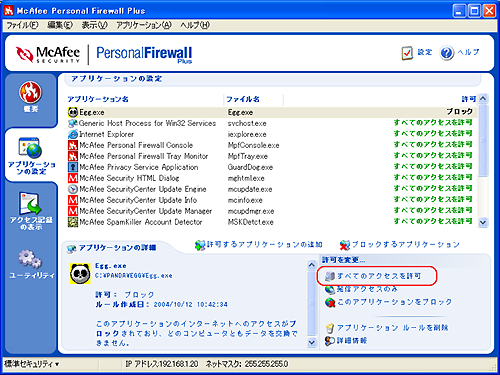The height and width of the screenshot is (375, 500).
Task: Select iexplore.exe file name
Action: (247, 134)
